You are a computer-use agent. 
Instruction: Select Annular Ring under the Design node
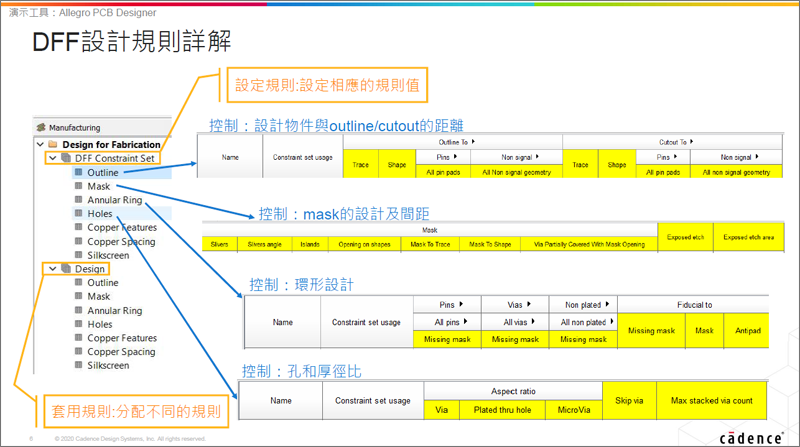(x=115, y=310)
